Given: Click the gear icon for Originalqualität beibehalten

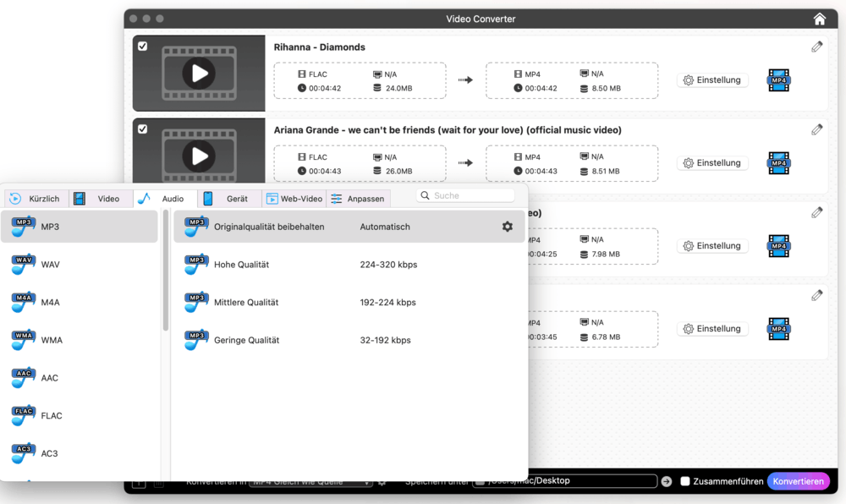Looking at the screenshot, I should [x=508, y=227].
